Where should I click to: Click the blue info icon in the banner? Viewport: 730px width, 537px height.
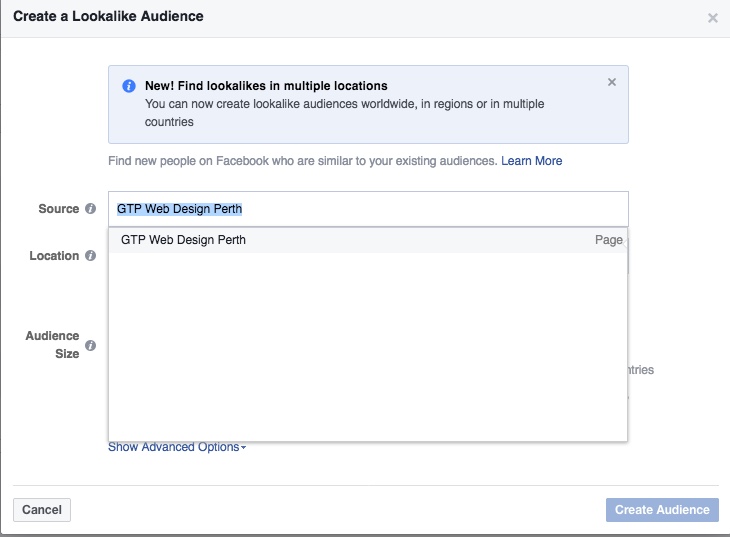pyautogui.click(x=129, y=86)
